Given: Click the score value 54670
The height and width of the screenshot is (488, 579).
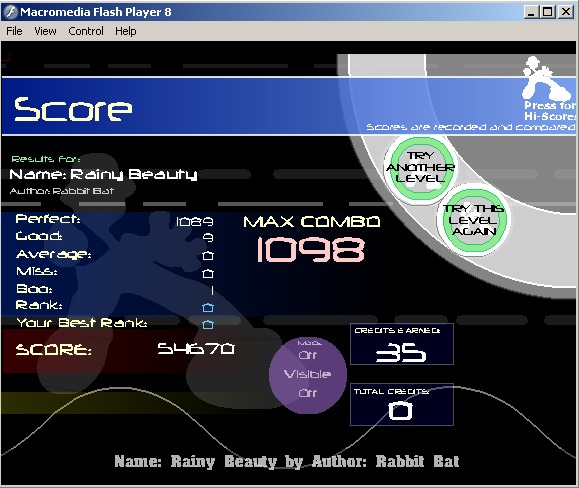Looking at the screenshot, I should click(x=196, y=349).
